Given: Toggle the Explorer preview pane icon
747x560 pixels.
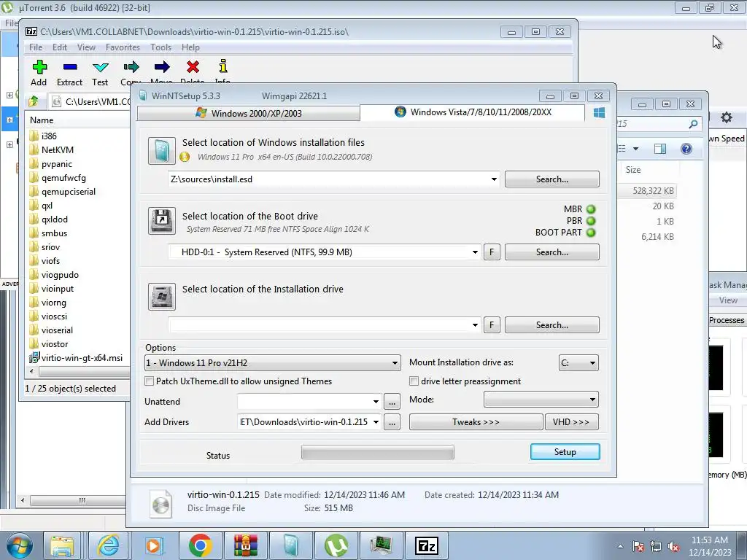Looking at the screenshot, I should tap(660, 149).
